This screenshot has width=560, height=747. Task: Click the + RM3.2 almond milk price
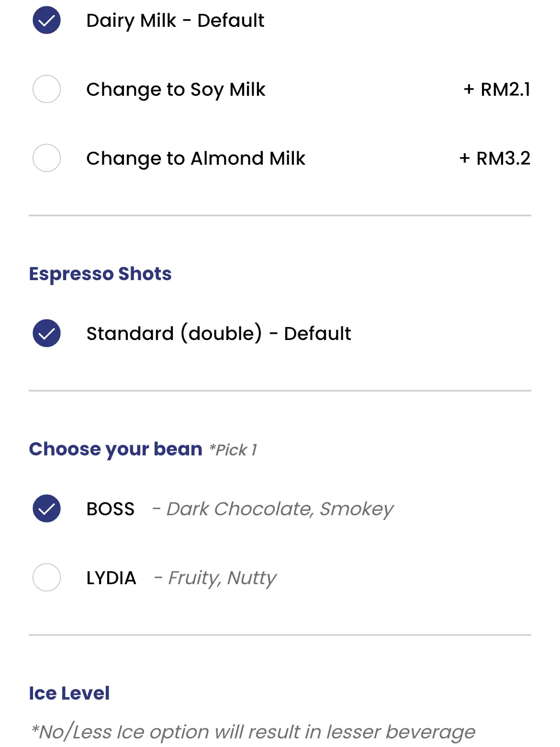[x=495, y=158]
